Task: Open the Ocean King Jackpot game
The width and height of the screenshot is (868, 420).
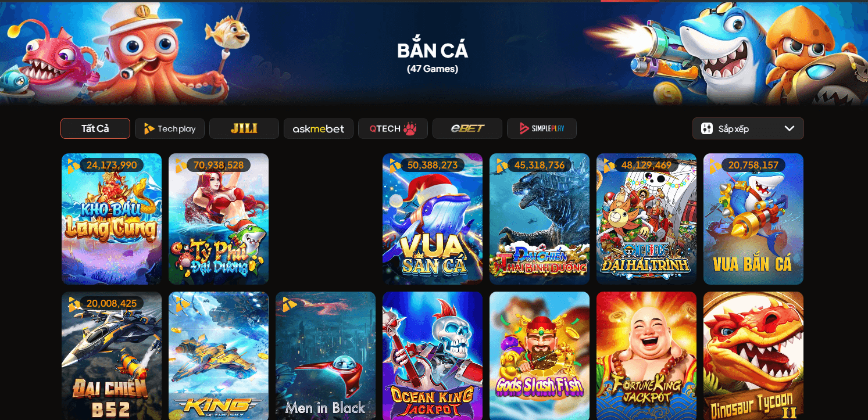Action: point(433,356)
